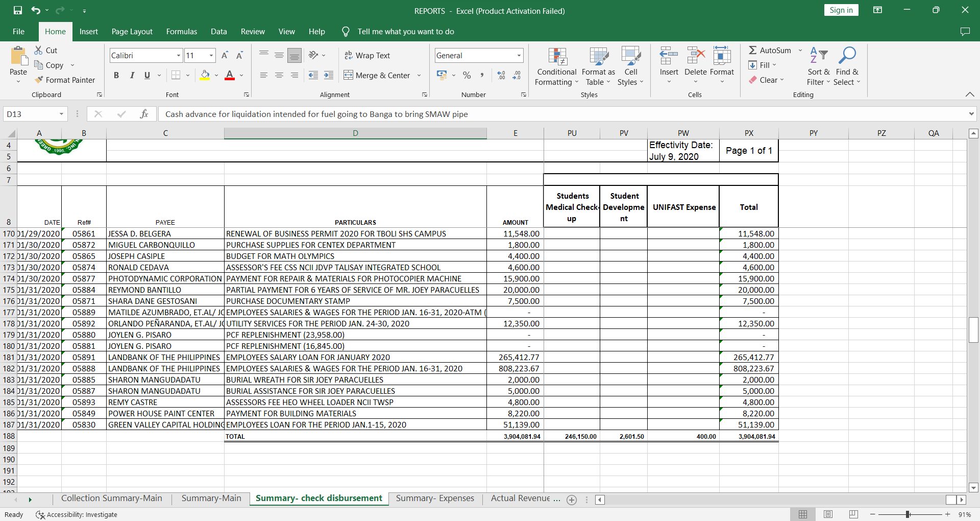The image size is (980, 521).
Task: Toggle Bottom Align vertical alignment
Action: [x=295, y=55]
